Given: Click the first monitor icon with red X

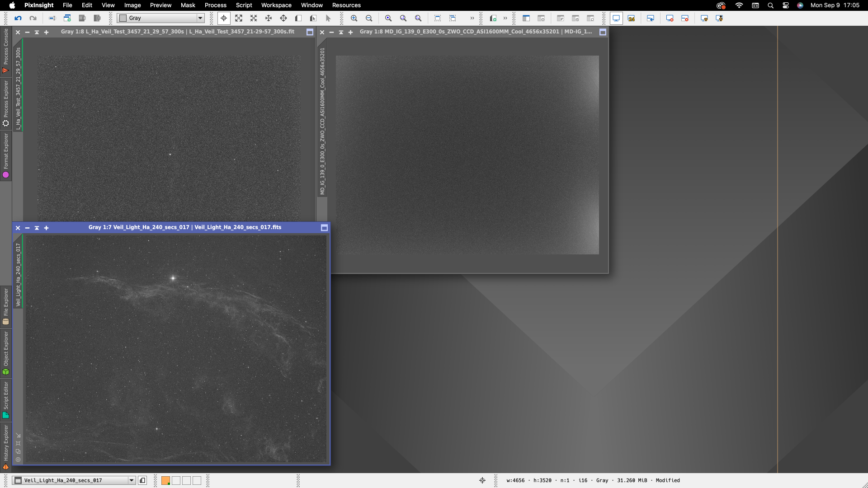Looking at the screenshot, I should click(670, 18).
